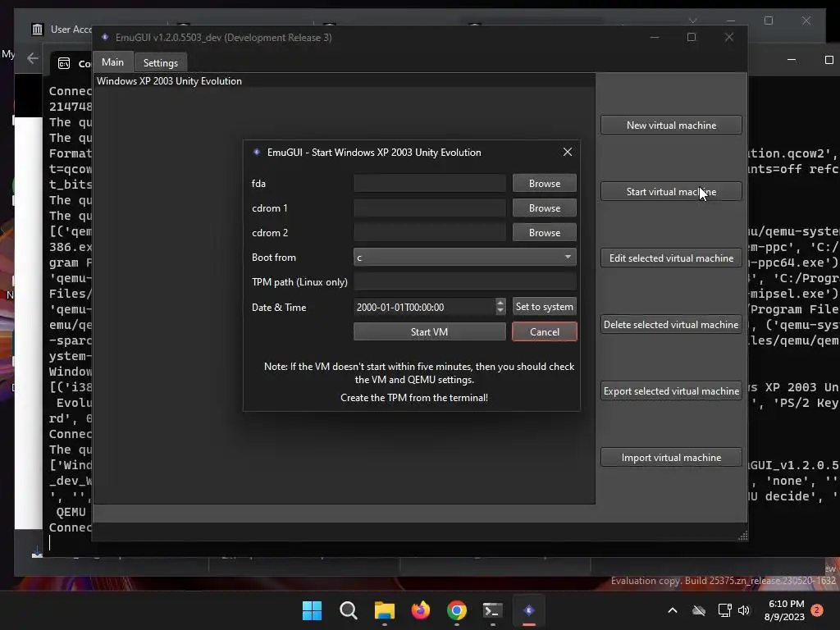Screen dimensions: 840x630
Task: Open the volume tray icon
Action: 743,610
